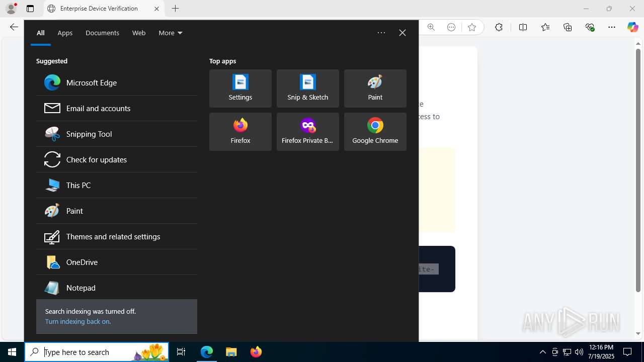Open search panel options ellipsis
Viewport: 644px width, 362px height.
tap(381, 33)
